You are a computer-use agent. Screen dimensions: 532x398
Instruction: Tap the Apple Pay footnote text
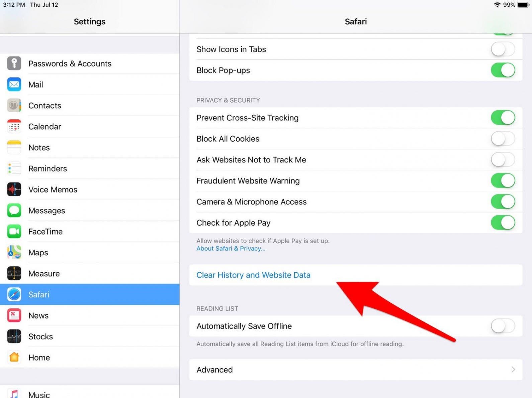pos(263,241)
